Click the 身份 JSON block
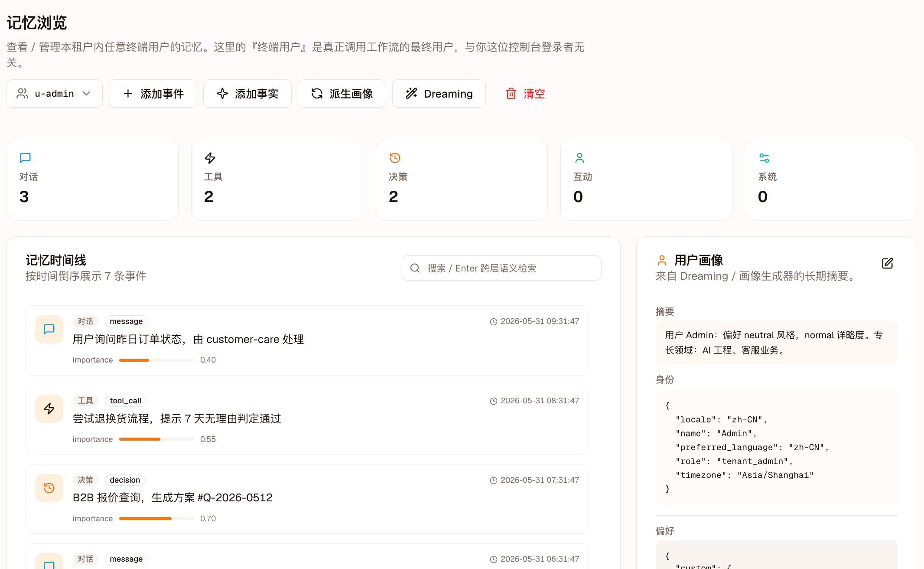 pyautogui.click(x=777, y=447)
